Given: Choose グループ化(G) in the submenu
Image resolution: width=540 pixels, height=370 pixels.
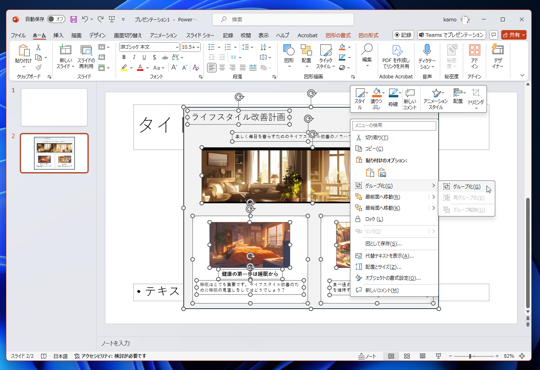Looking at the screenshot, I should 466,186.
